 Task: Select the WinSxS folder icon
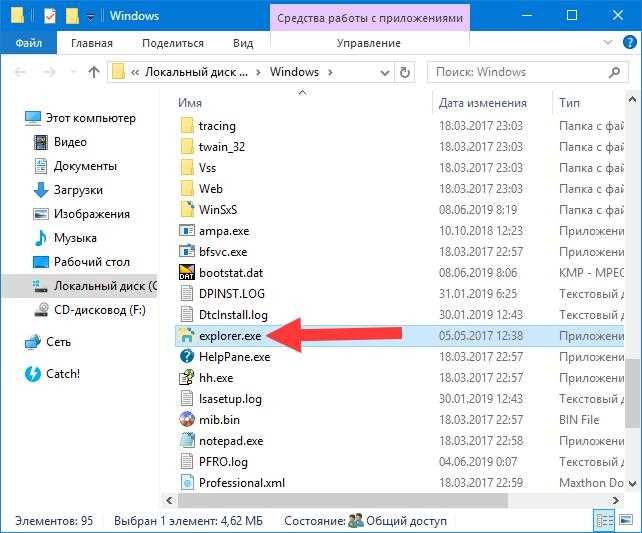point(187,209)
